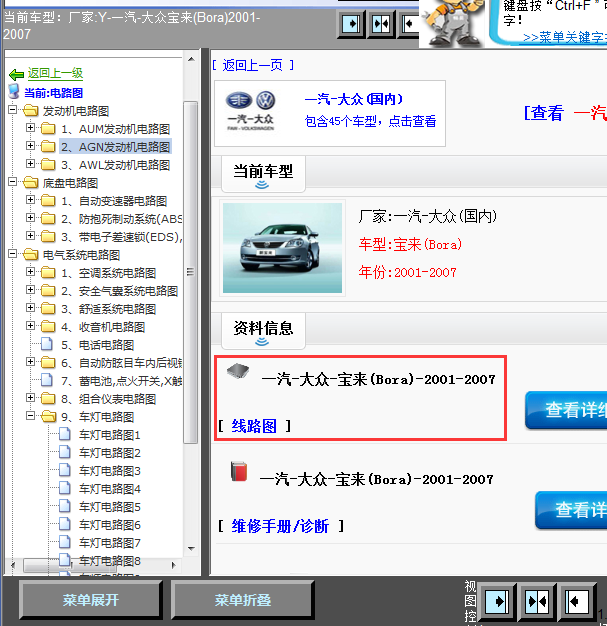Screen dimensions: 607x626
Task: Click the 底盘电路图 folder icon
Action: [x=31, y=182]
